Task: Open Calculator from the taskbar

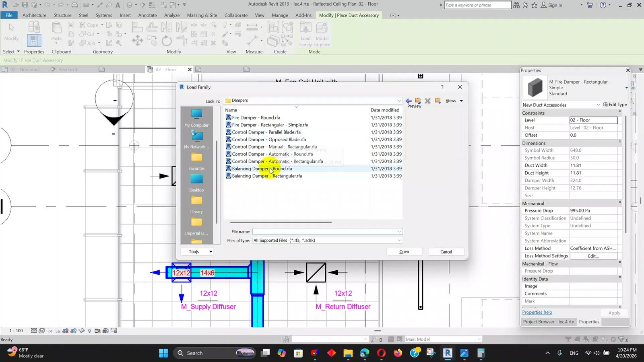Action: click(x=481, y=353)
